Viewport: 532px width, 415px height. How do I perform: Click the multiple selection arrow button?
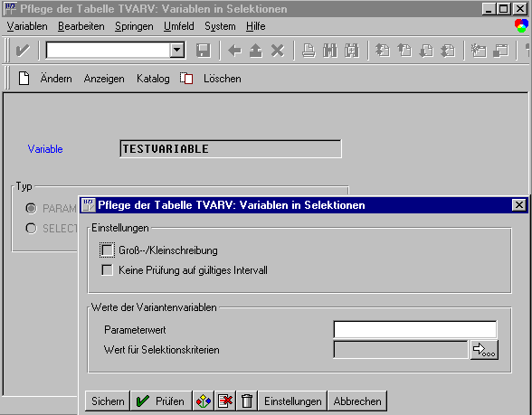click(x=485, y=350)
